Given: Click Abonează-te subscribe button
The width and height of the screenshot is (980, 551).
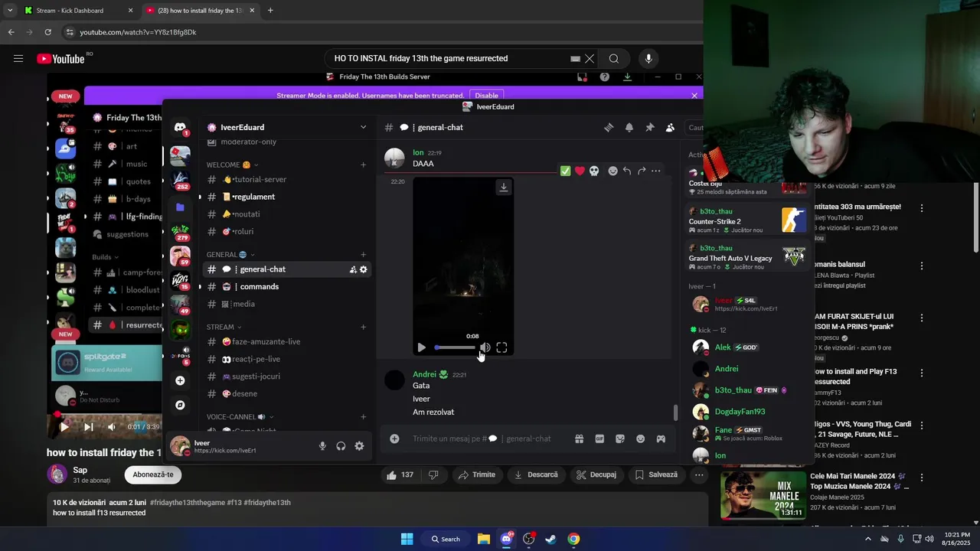Looking at the screenshot, I should pyautogui.click(x=153, y=474).
